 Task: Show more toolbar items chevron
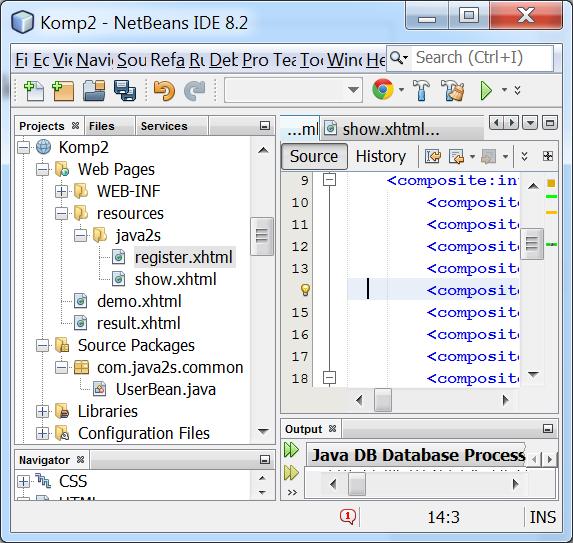(x=517, y=90)
